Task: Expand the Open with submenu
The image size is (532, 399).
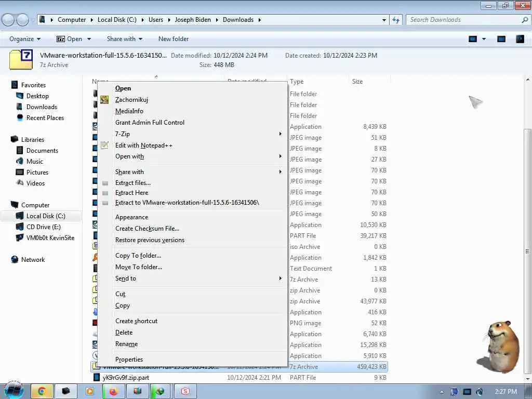Action: (x=280, y=156)
